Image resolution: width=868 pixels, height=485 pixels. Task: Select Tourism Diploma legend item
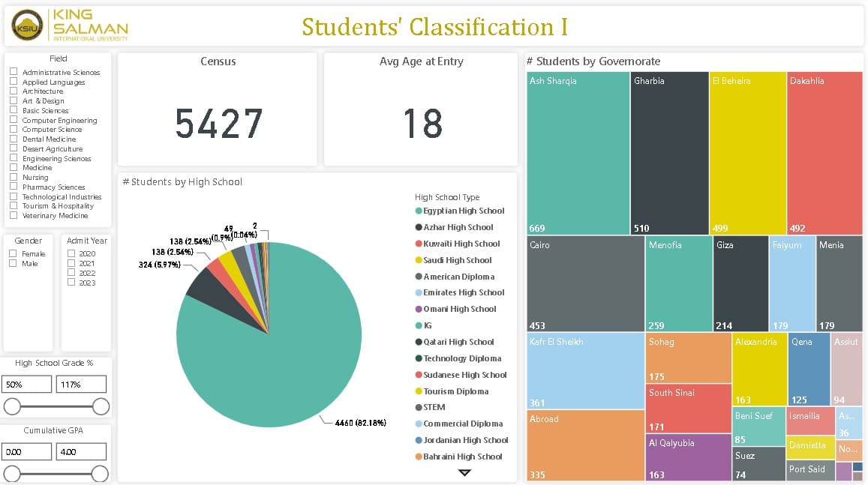452,391
